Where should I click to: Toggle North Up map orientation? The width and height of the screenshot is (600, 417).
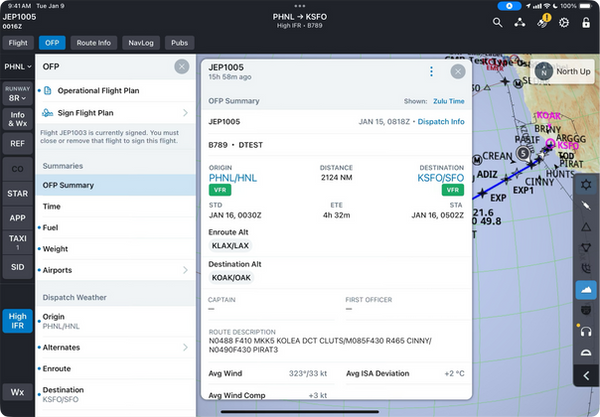562,72
